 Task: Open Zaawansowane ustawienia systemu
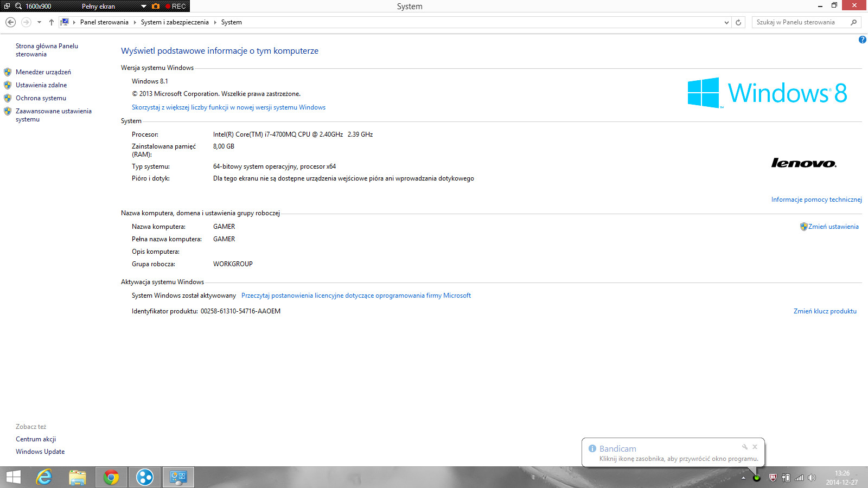[x=54, y=115]
